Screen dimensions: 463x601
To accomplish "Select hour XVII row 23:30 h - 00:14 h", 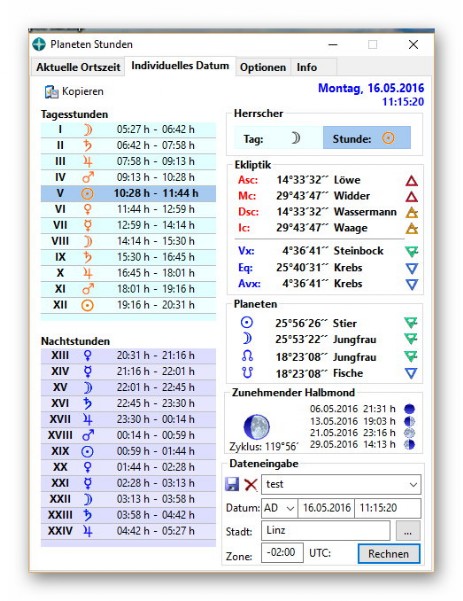I will click(x=128, y=420).
